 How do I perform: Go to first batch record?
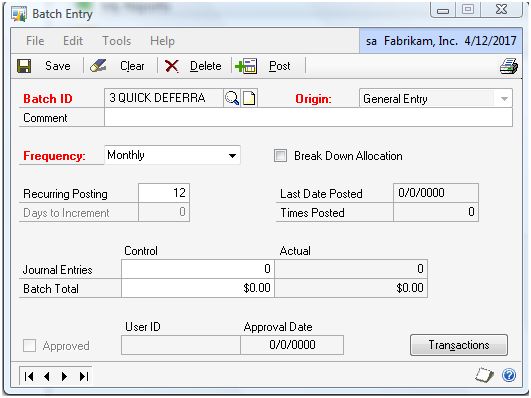(29, 376)
